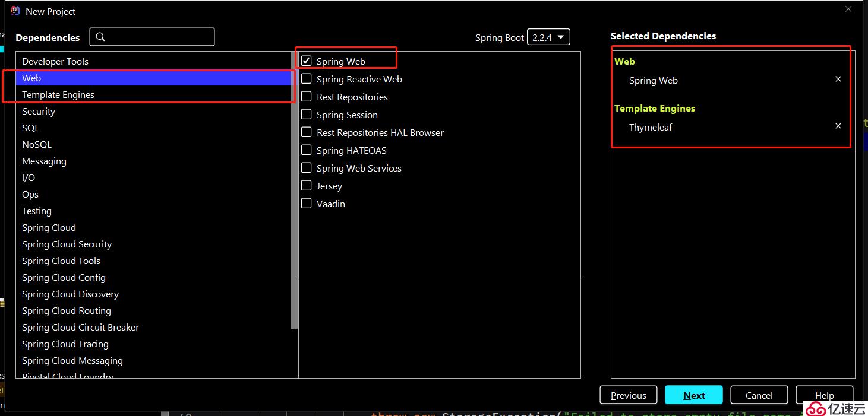This screenshot has width=868, height=416.
Task: Select the Messaging category
Action: click(x=154, y=161)
